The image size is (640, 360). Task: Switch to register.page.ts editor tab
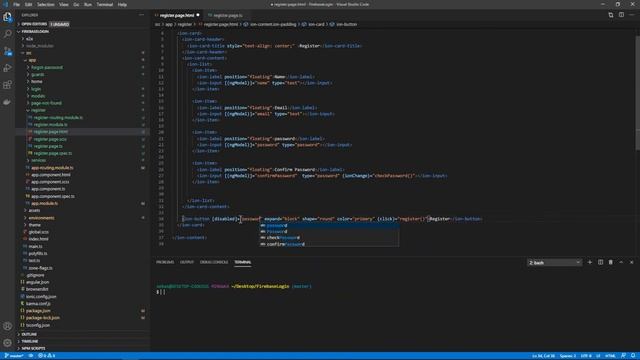227,16
